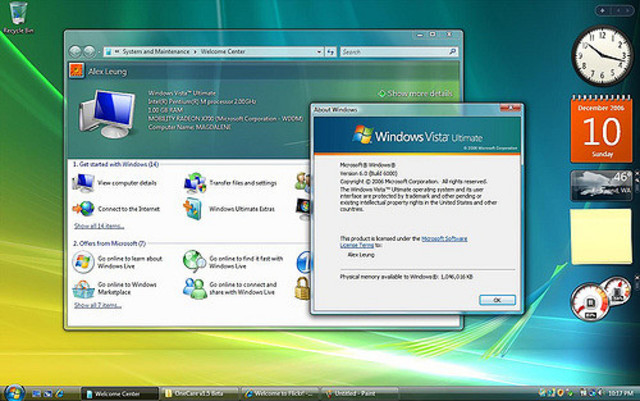
Task: Click the search magnifier icon
Action: 452,51
